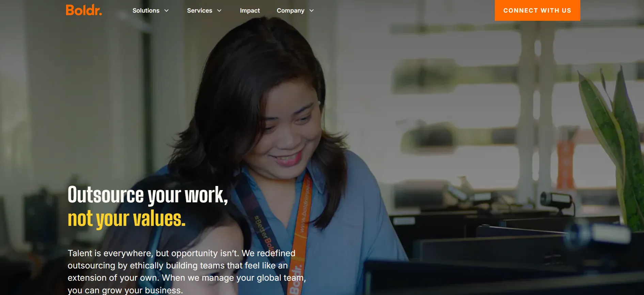The height and width of the screenshot is (295, 644).
Task: Expand the chevron next to Services
Action: [x=219, y=11]
